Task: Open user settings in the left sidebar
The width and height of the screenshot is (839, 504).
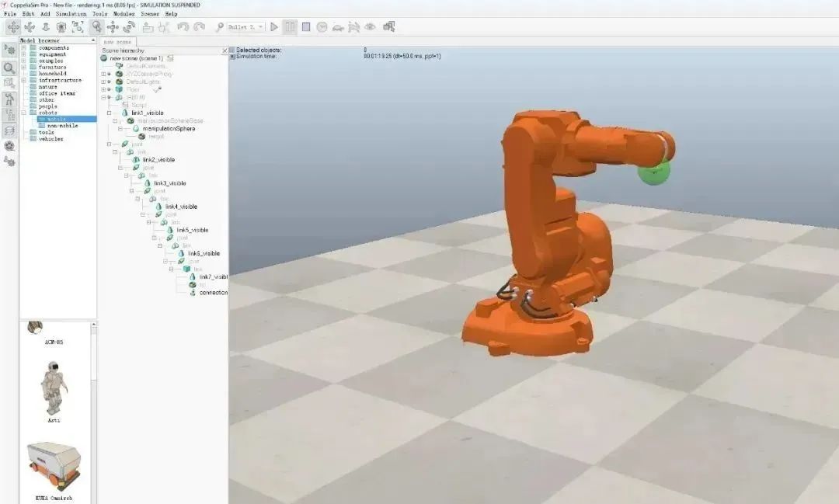Action: pos(9,161)
